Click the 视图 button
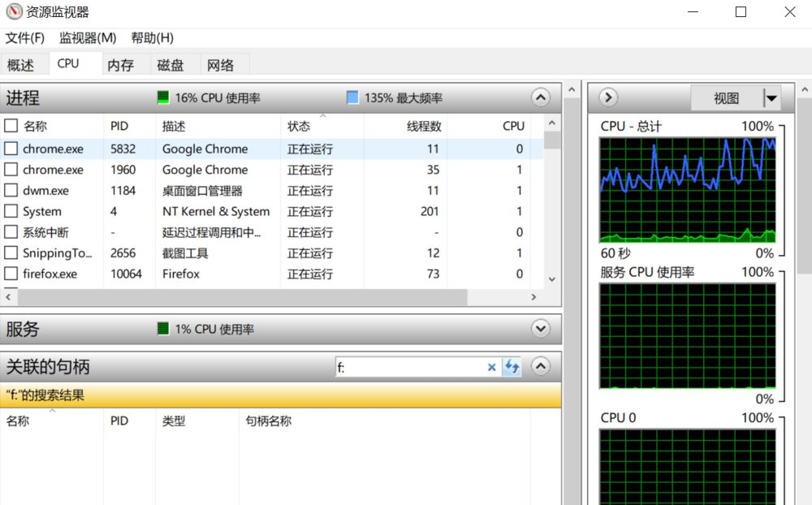This screenshot has height=505, width=812. (x=727, y=98)
